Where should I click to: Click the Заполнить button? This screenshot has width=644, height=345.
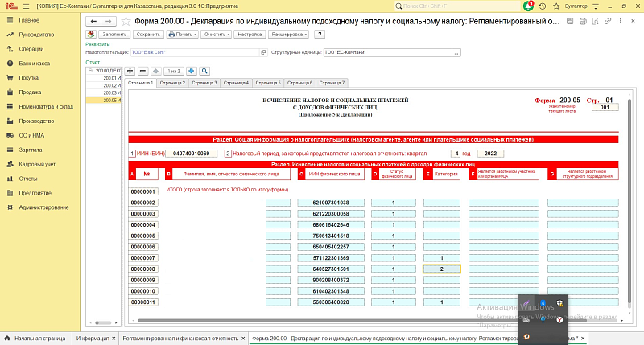(115, 35)
